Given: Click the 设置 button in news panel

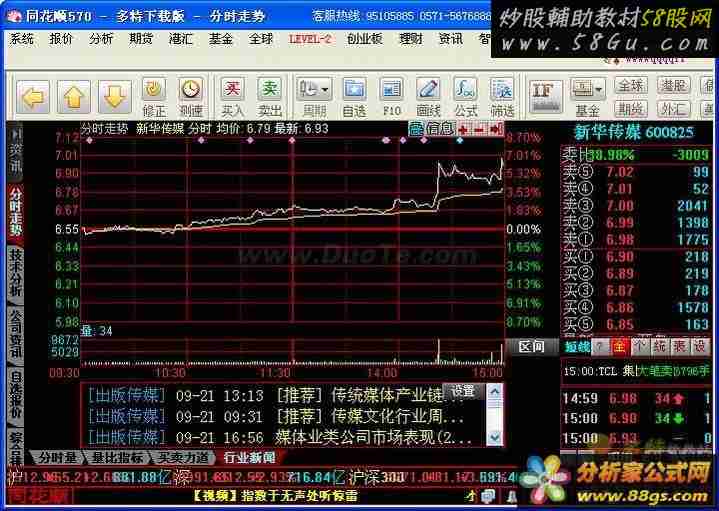Looking at the screenshot, I should (463, 391).
